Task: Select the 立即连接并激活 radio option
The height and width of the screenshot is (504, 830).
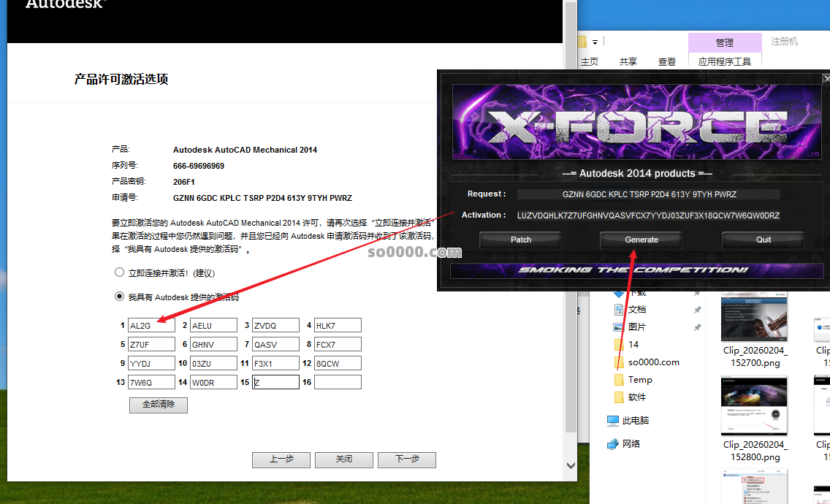Action: [x=120, y=272]
